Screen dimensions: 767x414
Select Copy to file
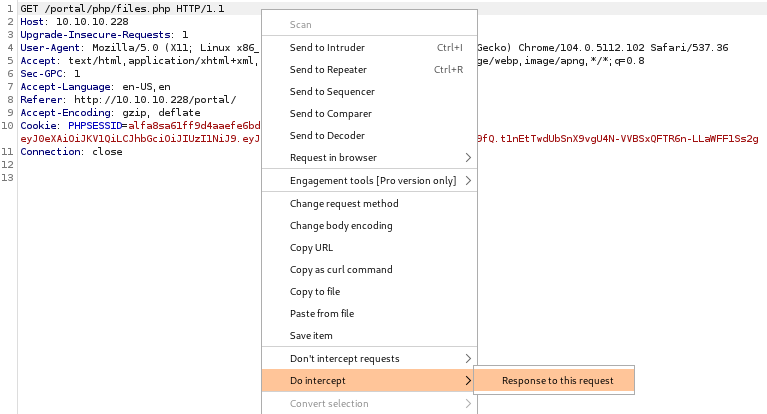(x=315, y=292)
